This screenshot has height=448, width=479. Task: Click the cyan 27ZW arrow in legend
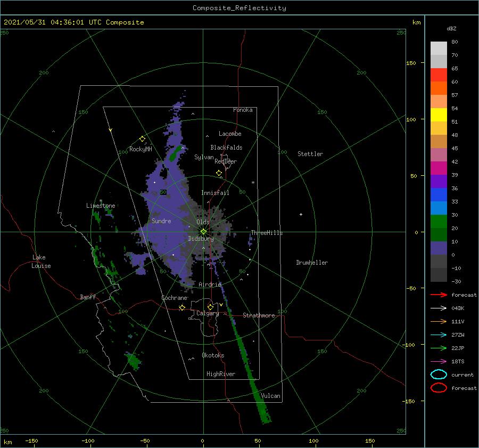[439, 335]
